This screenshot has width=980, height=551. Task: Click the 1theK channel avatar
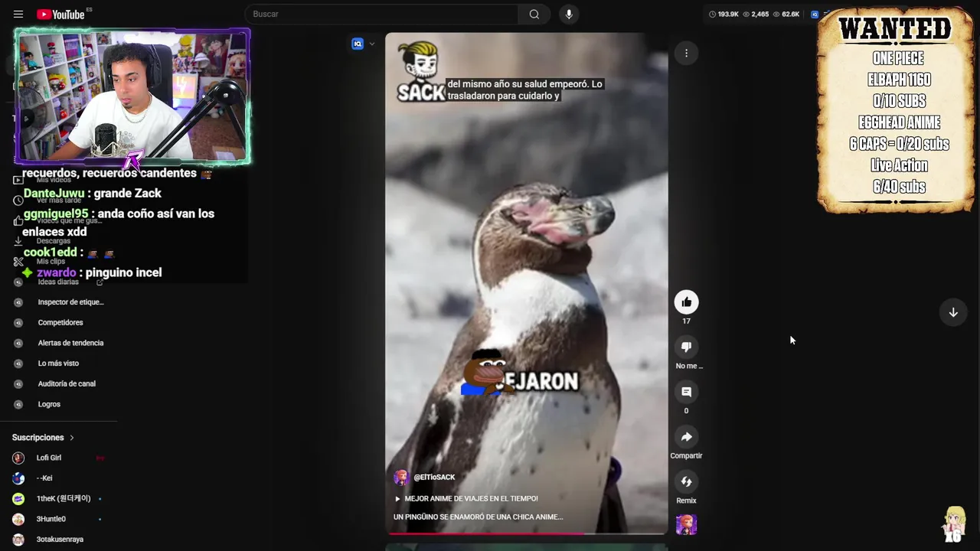point(18,499)
